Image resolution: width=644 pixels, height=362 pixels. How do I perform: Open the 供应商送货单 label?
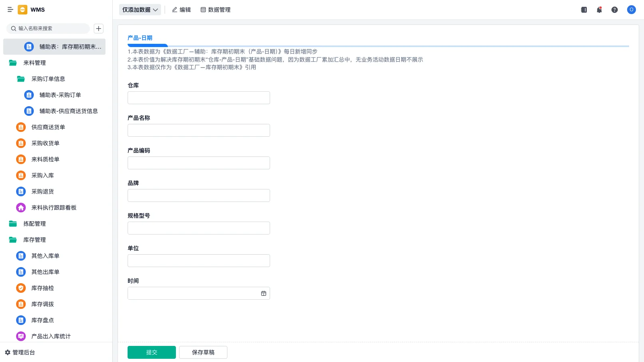(x=48, y=127)
